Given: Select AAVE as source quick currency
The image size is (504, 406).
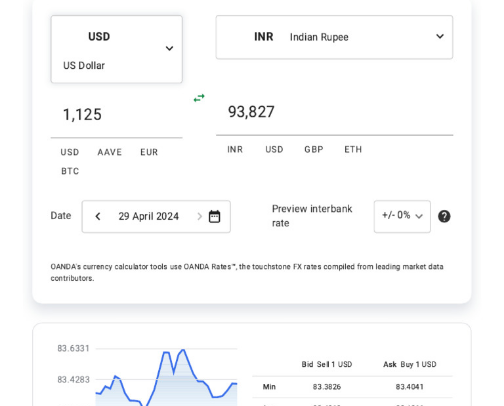Looking at the screenshot, I should (110, 152).
